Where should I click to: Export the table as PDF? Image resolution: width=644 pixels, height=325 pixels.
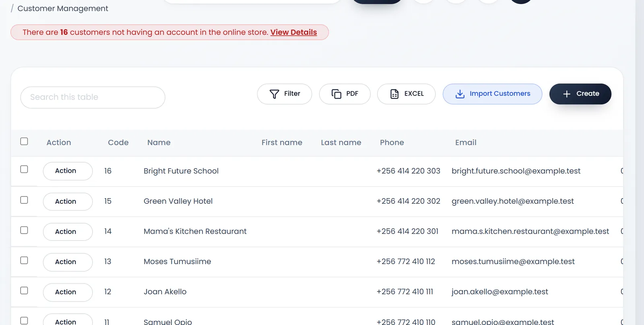coord(345,94)
